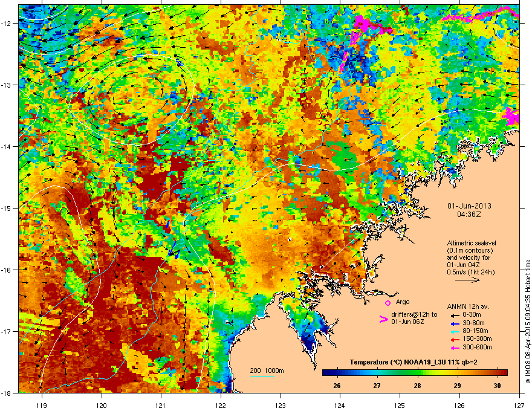The width and height of the screenshot is (532, 411).
Task: Click the 126 longitude axis label
Action: (x=459, y=405)
